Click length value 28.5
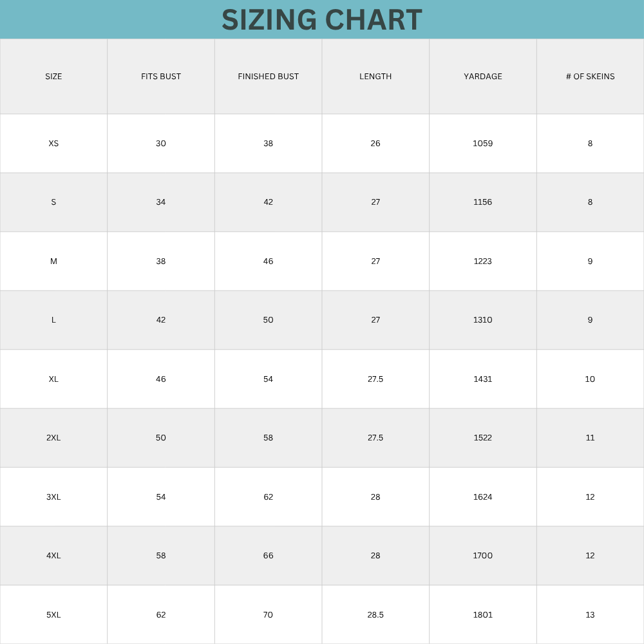Screen dimensions: 644x644 (x=375, y=615)
